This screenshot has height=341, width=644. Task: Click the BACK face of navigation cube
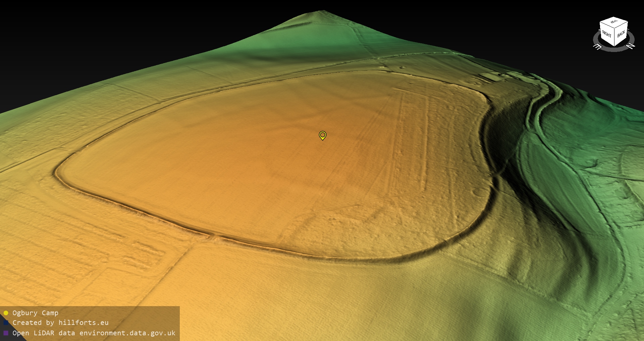click(621, 34)
